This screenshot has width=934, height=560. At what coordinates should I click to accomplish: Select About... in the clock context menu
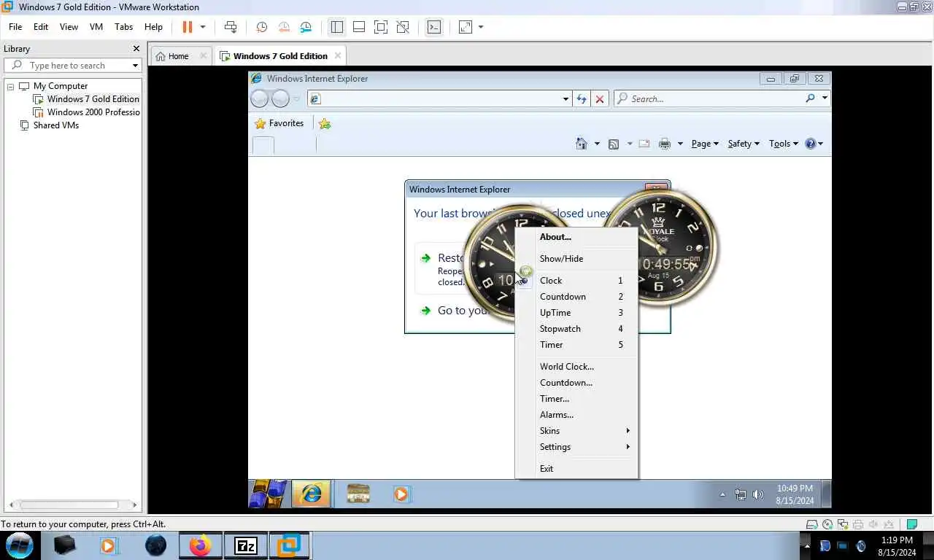(x=576, y=237)
